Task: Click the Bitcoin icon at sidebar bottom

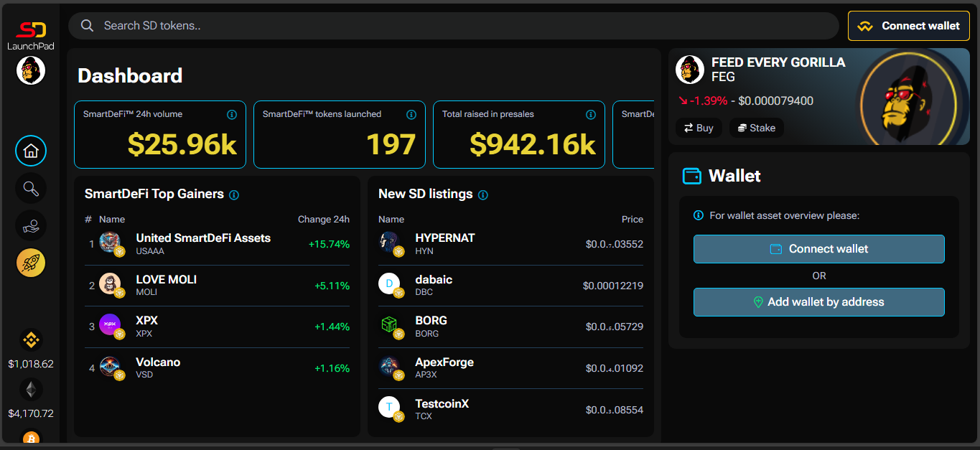Action: 31,437
